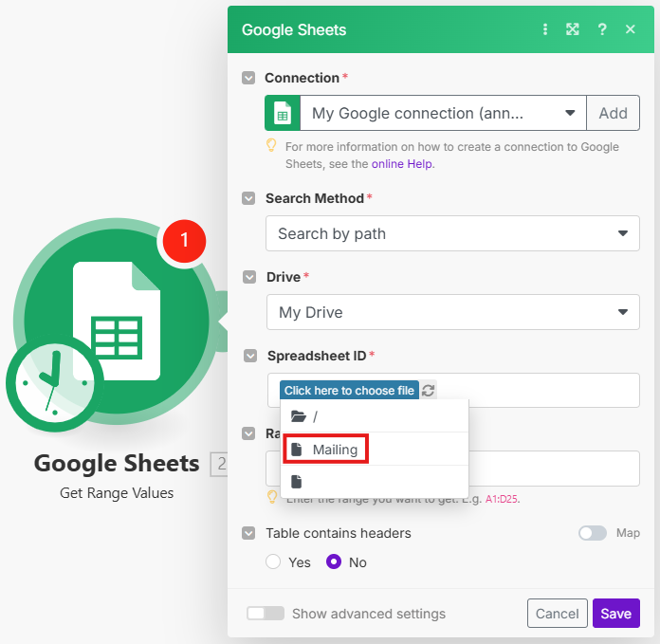Click the refresh icon beside file chooser
The height and width of the screenshot is (644, 660).
(x=429, y=391)
